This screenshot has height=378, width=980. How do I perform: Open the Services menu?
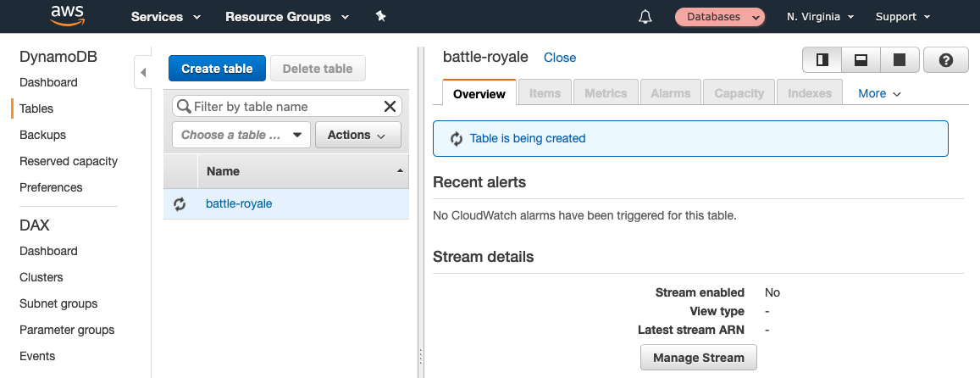[x=166, y=17]
